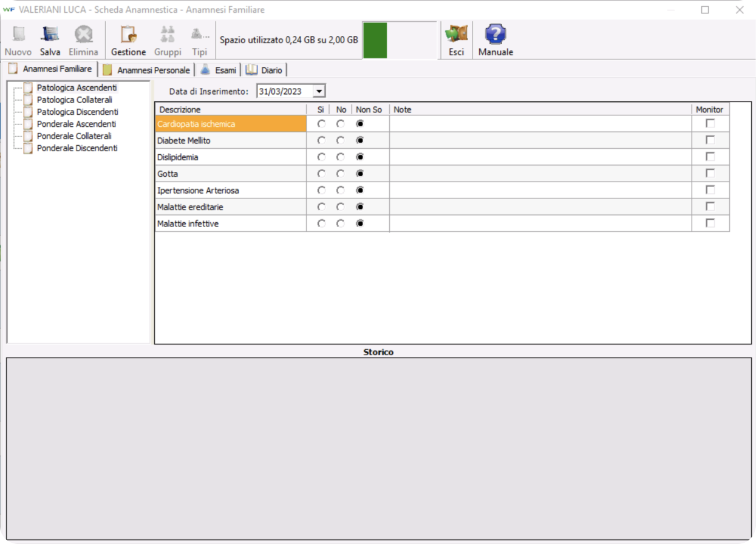Click the Note cell for Gotta
The width and height of the screenshot is (756, 544).
coord(540,174)
